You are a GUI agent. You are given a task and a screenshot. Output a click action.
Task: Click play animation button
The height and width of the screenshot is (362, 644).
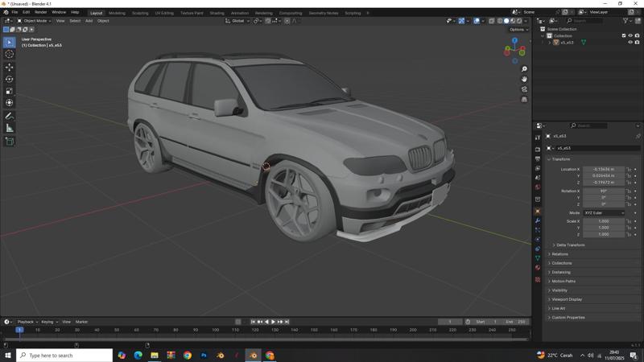pyautogui.click(x=273, y=322)
